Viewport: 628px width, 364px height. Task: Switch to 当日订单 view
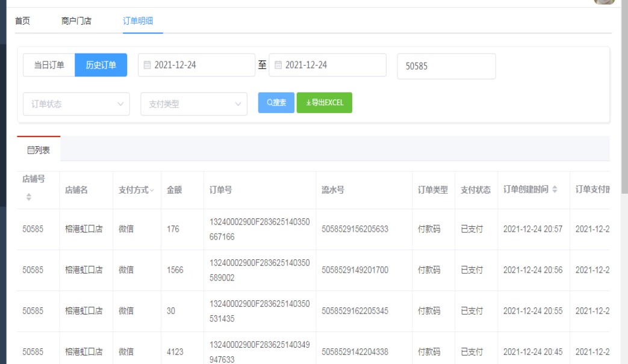[49, 66]
